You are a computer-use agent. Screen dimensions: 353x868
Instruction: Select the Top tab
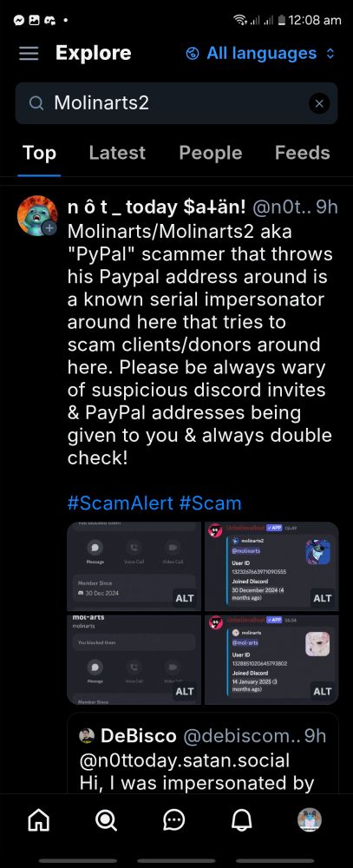[x=39, y=153]
